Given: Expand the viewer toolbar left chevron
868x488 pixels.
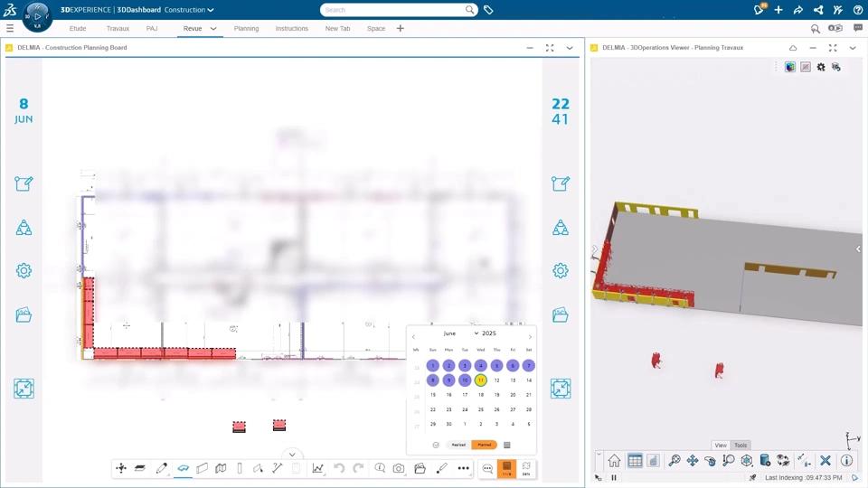Looking at the screenshot, I should click(599, 455).
